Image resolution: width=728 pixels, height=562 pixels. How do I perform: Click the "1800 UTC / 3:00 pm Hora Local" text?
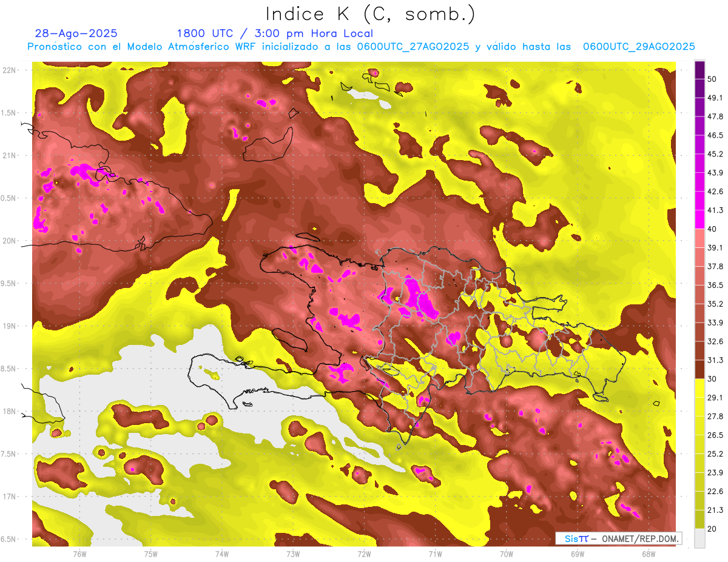point(275,33)
